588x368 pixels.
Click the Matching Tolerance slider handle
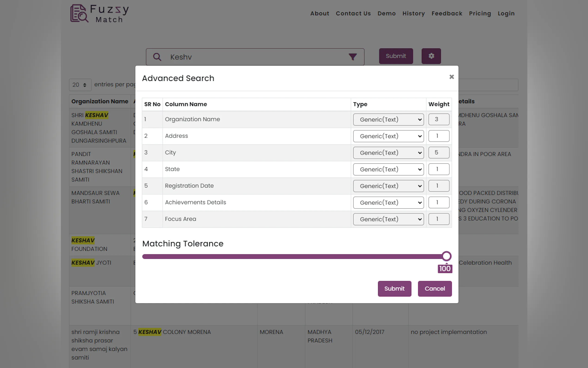[446, 256]
